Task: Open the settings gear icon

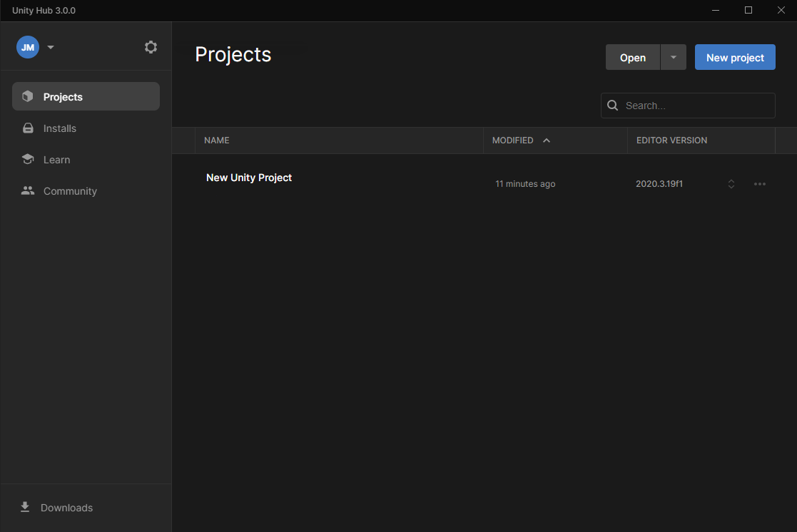Action: 151,47
